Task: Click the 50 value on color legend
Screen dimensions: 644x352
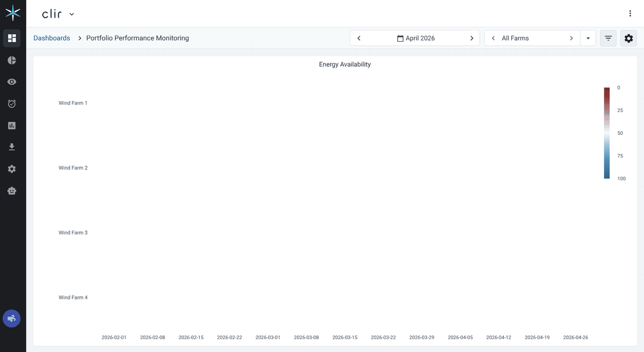Action: click(x=620, y=133)
